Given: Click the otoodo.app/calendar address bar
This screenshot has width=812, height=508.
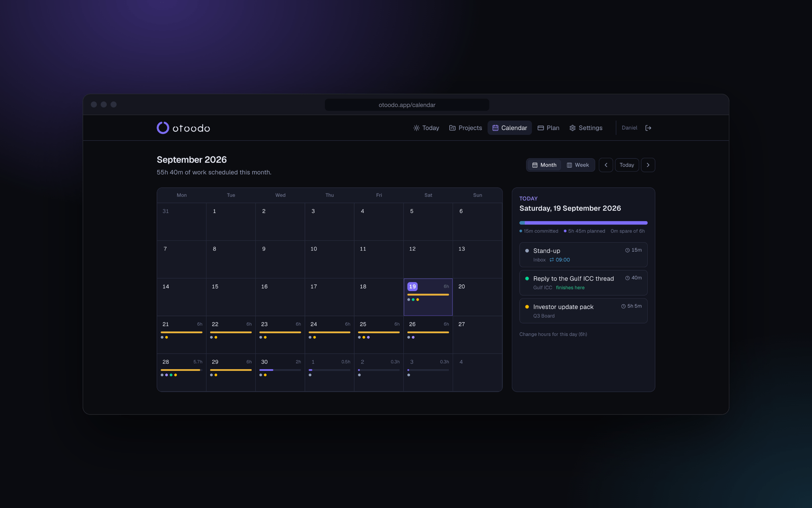Looking at the screenshot, I should [x=407, y=105].
